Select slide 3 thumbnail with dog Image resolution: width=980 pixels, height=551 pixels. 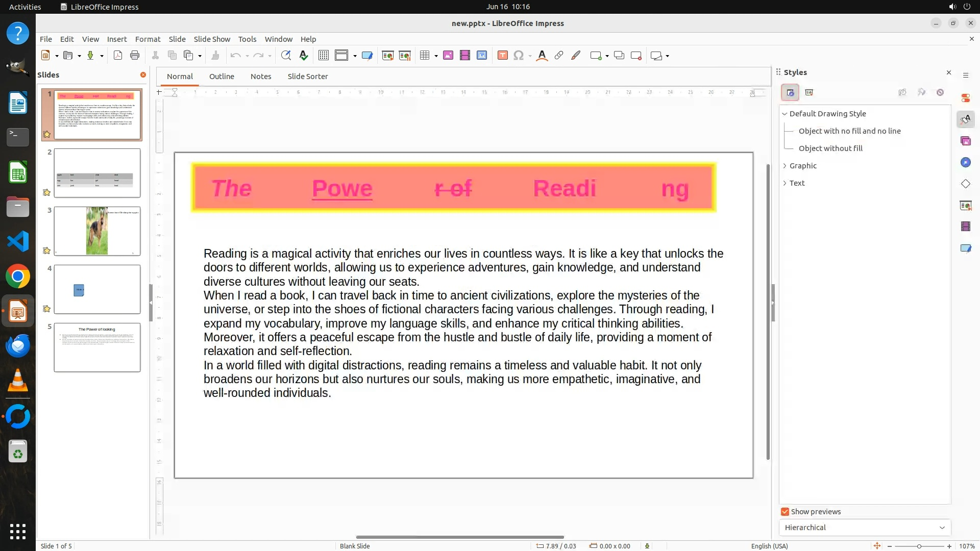(x=97, y=231)
